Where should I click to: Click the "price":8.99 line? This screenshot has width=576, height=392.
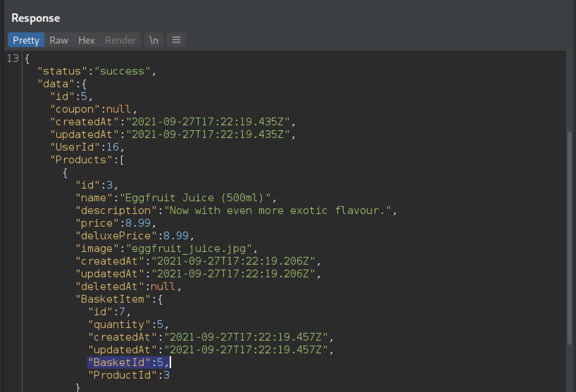coord(116,223)
